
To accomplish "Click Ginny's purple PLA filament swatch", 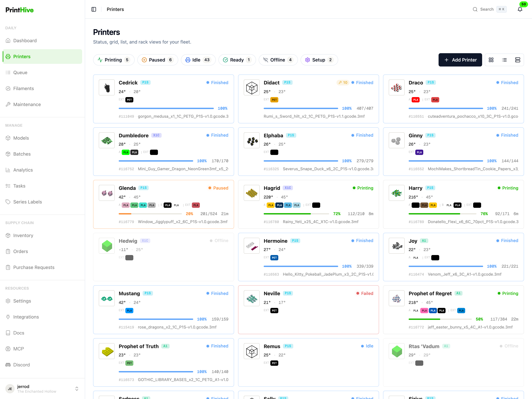I will coord(419,152).
